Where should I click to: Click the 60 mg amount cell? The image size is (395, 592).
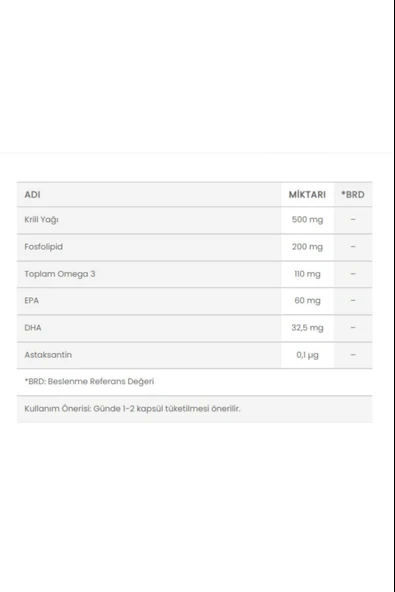click(307, 301)
